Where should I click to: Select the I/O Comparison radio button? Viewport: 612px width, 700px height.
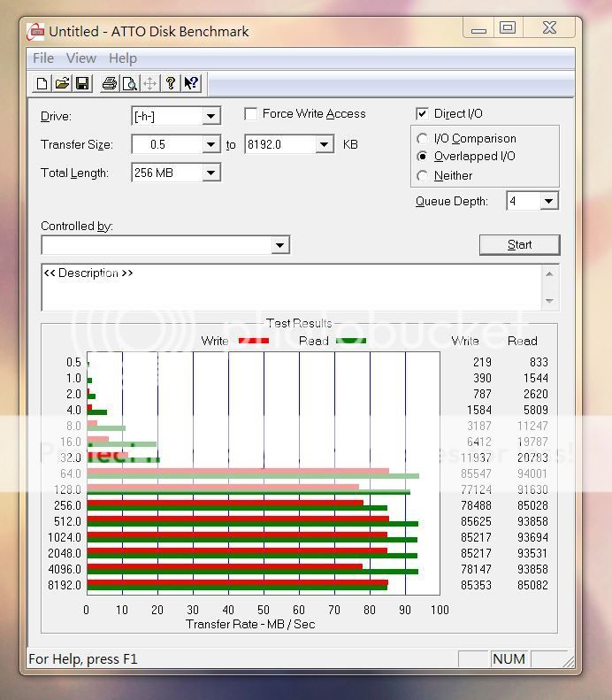[x=422, y=139]
